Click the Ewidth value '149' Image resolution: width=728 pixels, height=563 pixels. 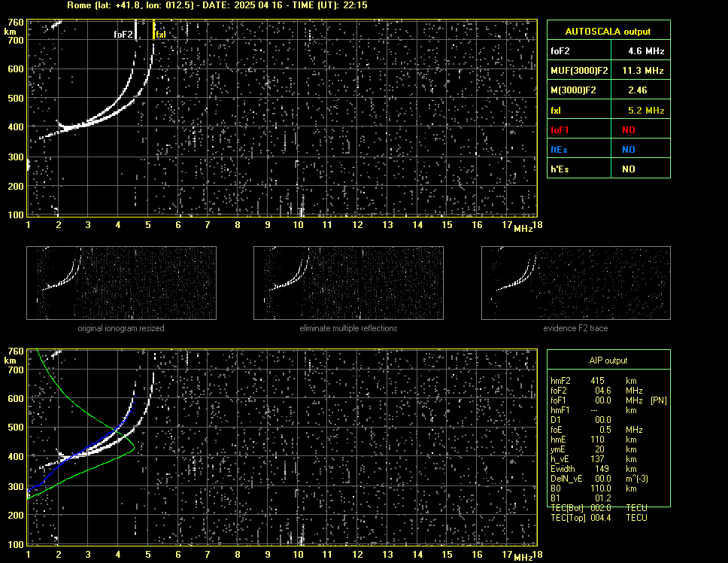click(x=602, y=469)
